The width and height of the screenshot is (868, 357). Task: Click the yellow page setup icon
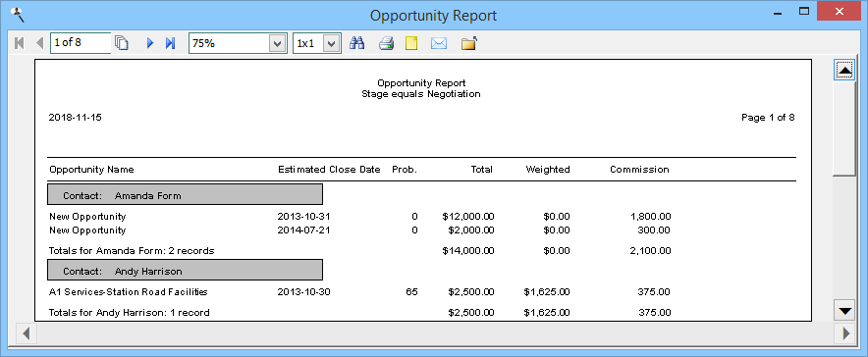[411, 43]
